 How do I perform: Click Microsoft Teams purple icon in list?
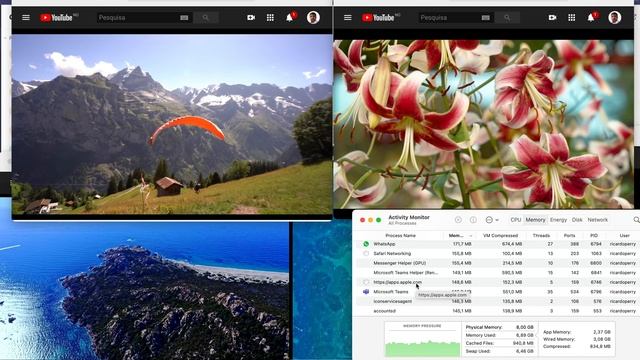(366, 292)
